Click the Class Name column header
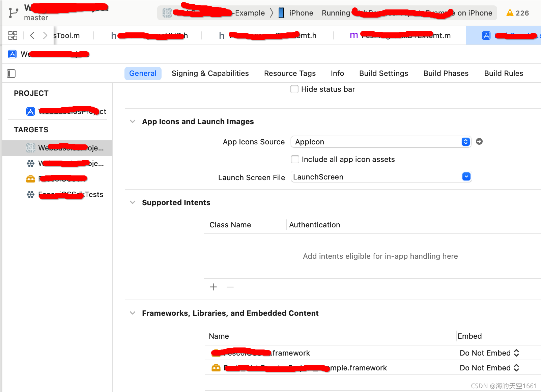 230,225
